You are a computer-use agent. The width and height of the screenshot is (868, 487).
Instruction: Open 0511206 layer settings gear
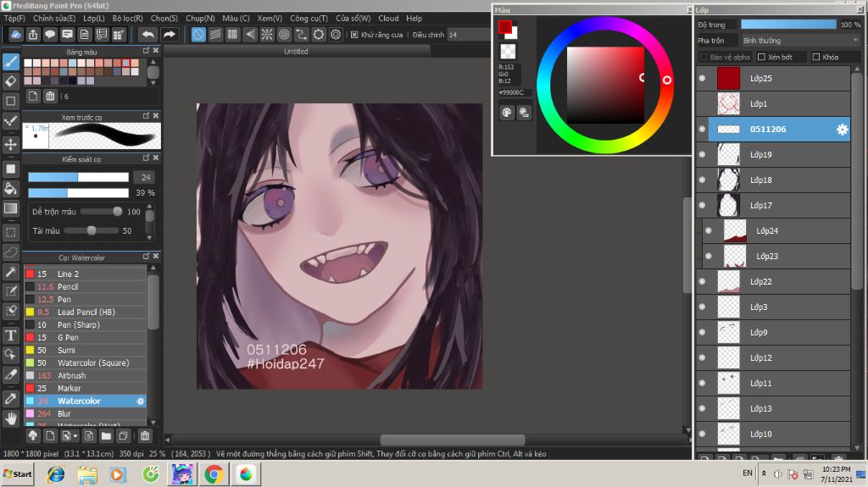[x=842, y=129]
